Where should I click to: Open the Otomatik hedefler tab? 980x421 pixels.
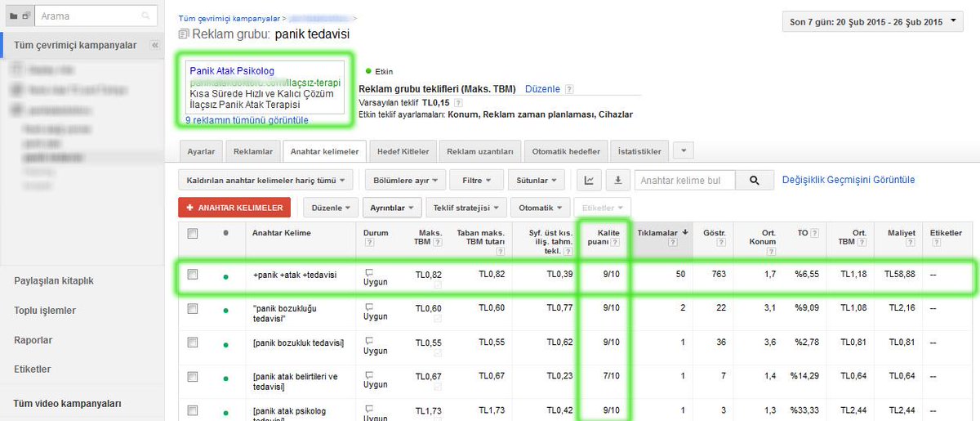coord(566,151)
